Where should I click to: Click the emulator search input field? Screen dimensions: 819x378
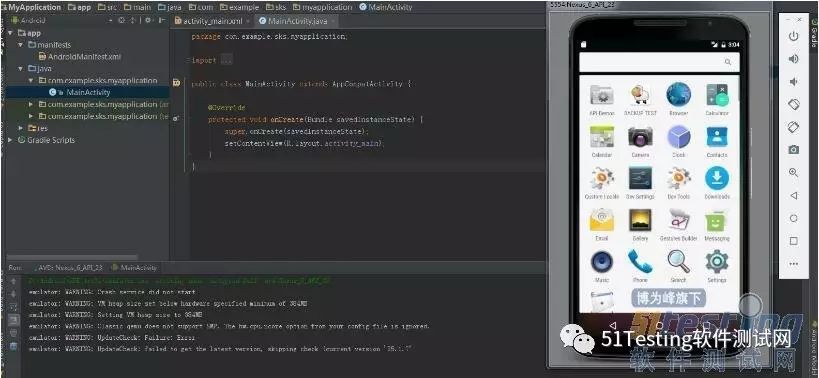659,62
